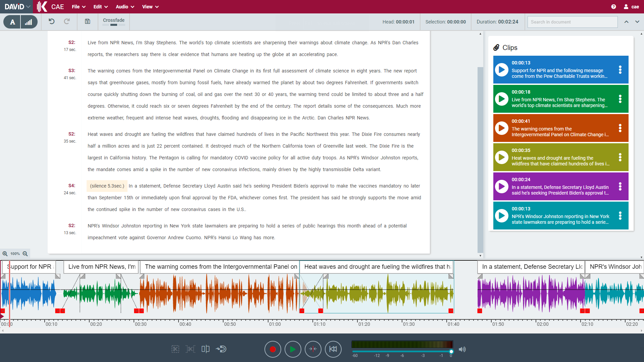Viewport: 644px width, 362px height.
Task: Click the loop playback icon
Action: click(x=221, y=349)
